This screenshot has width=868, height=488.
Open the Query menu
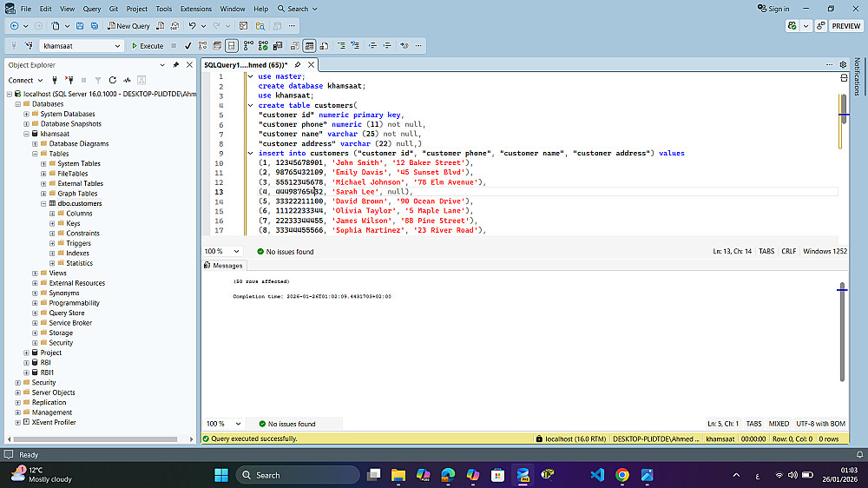coord(91,9)
